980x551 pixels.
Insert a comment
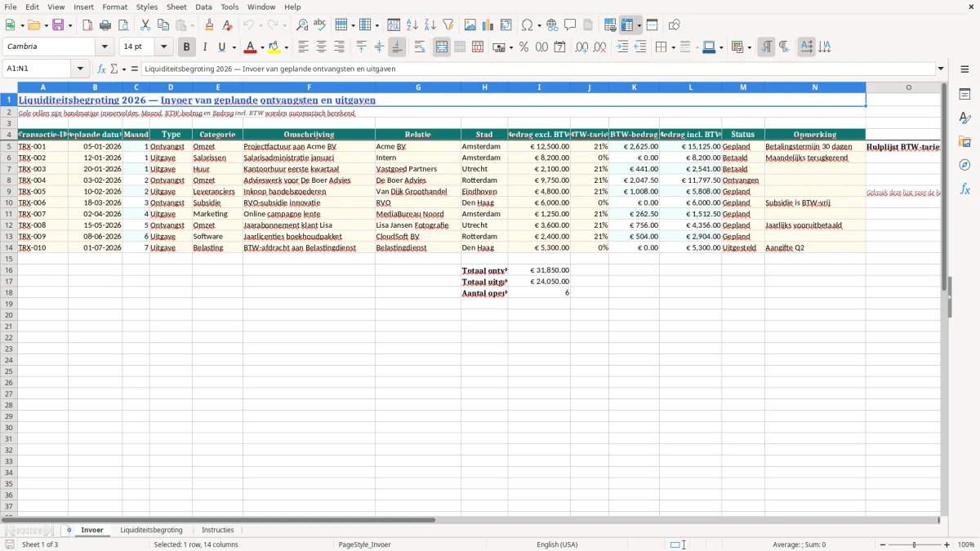(570, 25)
